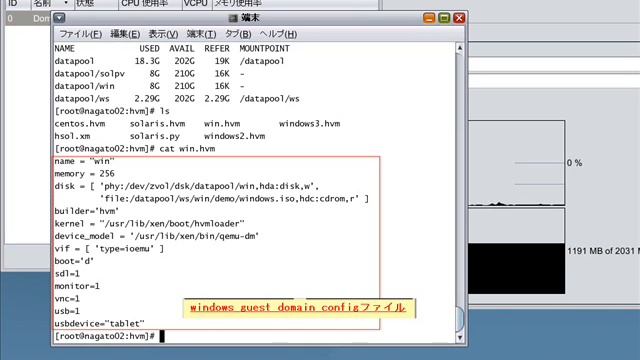This screenshot has width=640, height=360.
Task: Click the 'datapool/win' row in the listing
Action: [x=149, y=86]
